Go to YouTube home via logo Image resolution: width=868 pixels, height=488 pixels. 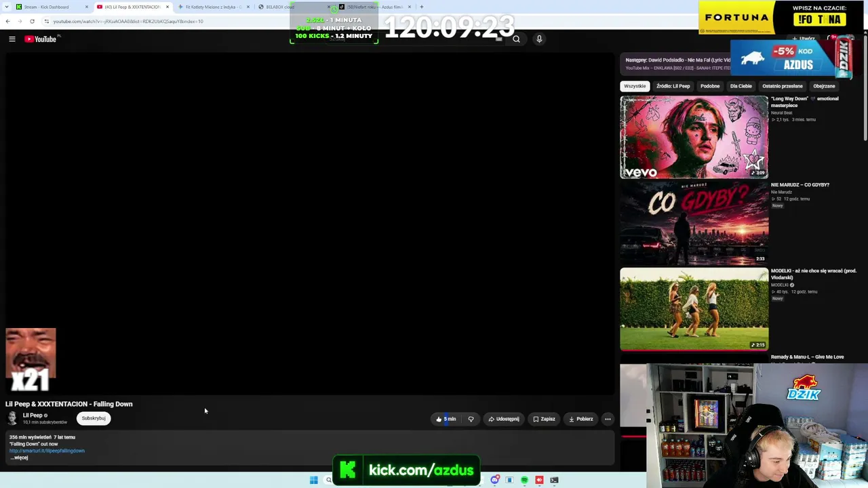tap(41, 39)
